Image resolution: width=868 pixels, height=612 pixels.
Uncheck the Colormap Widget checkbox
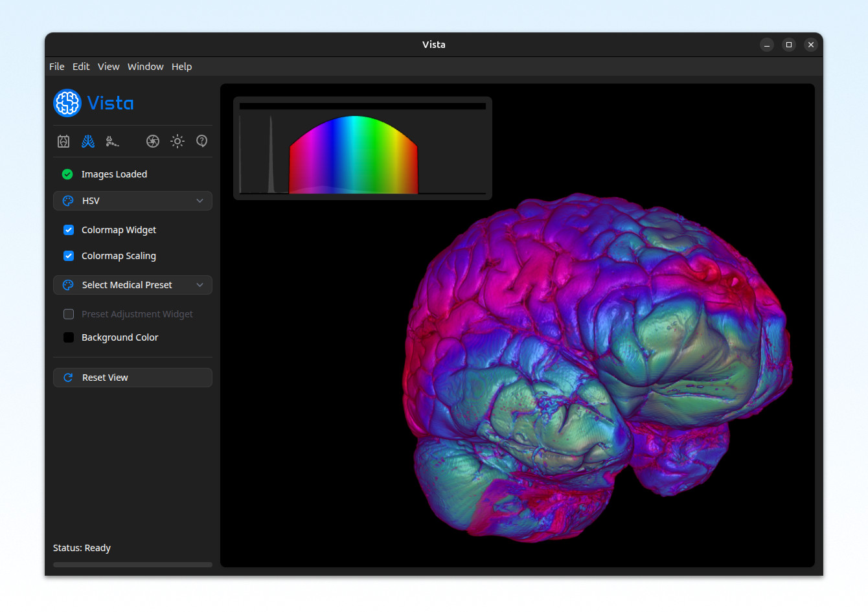coord(69,230)
